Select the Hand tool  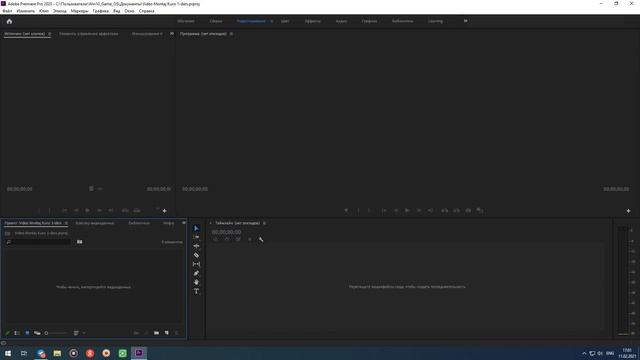[x=196, y=282]
